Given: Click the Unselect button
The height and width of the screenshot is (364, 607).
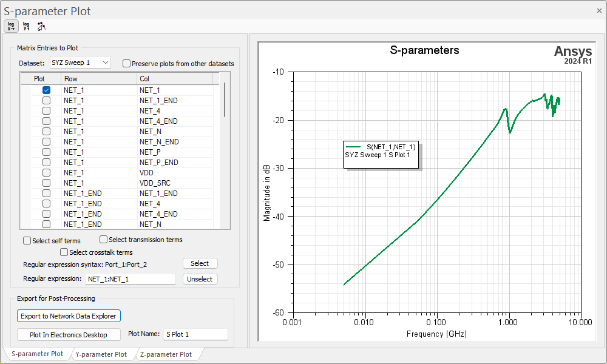Looking at the screenshot, I should (200, 278).
